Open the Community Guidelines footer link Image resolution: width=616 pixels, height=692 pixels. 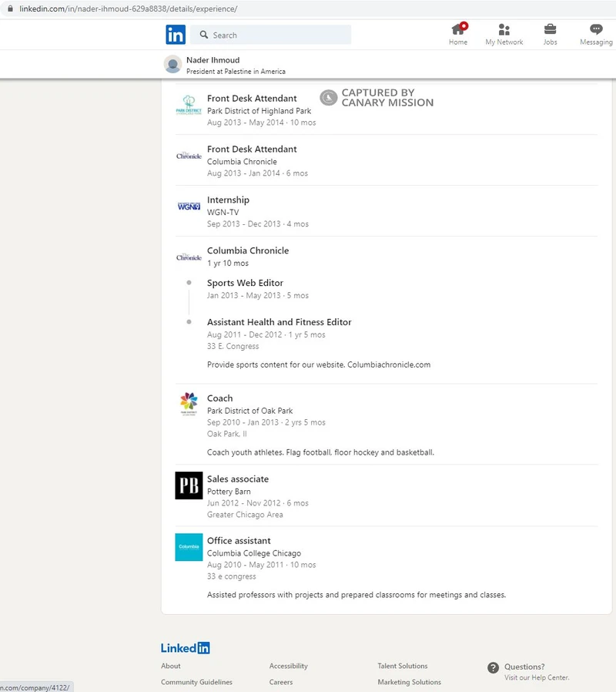click(196, 682)
